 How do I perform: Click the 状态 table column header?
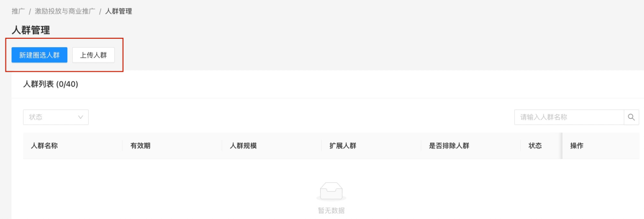tap(535, 146)
